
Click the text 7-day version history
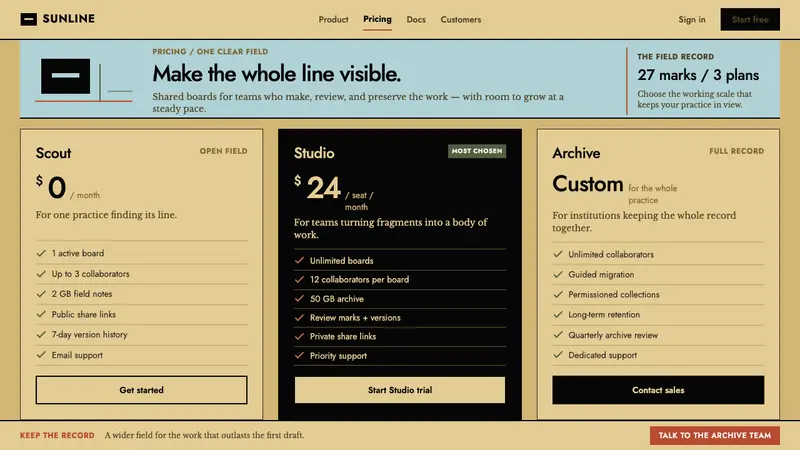click(89, 335)
